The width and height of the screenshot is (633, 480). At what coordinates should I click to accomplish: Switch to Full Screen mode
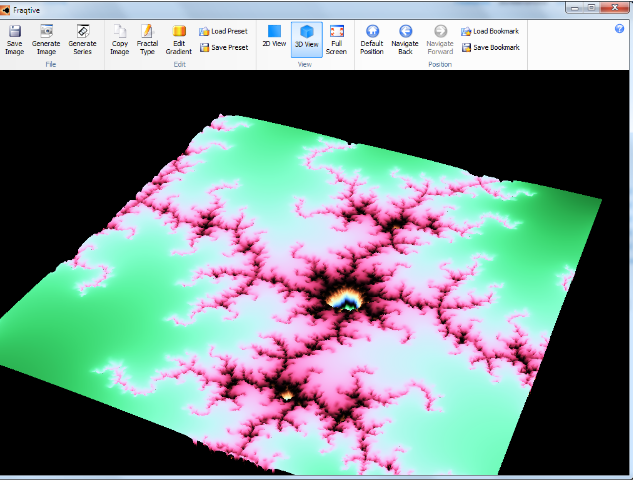pos(336,39)
